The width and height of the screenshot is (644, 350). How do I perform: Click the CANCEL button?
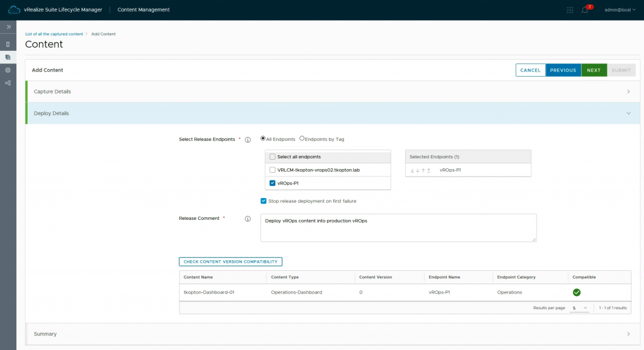click(530, 70)
